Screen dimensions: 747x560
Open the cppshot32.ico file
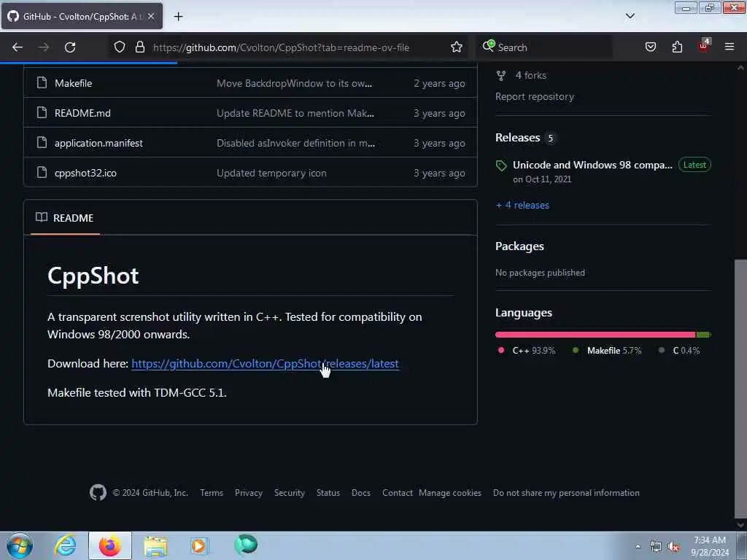click(86, 174)
